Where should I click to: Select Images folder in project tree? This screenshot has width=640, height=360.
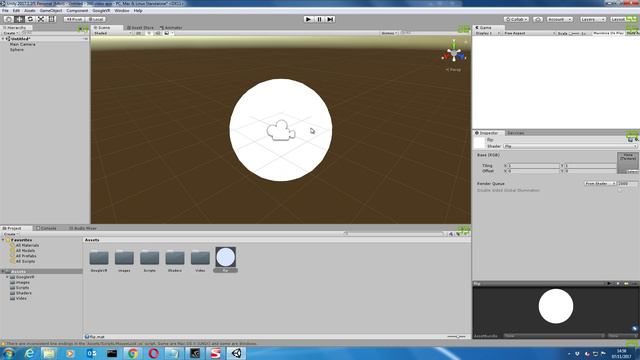(x=22, y=282)
